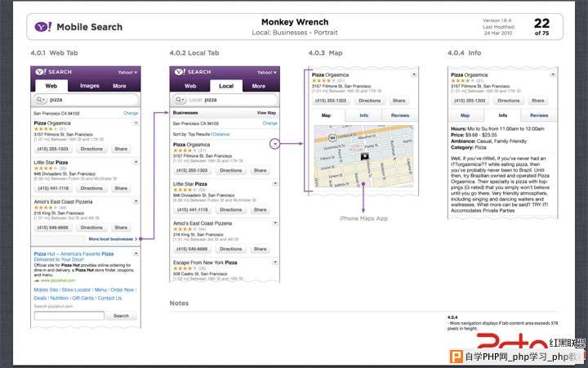
Task: Click the Y! Search logo in Local Tab mockup
Action: point(193,72)
